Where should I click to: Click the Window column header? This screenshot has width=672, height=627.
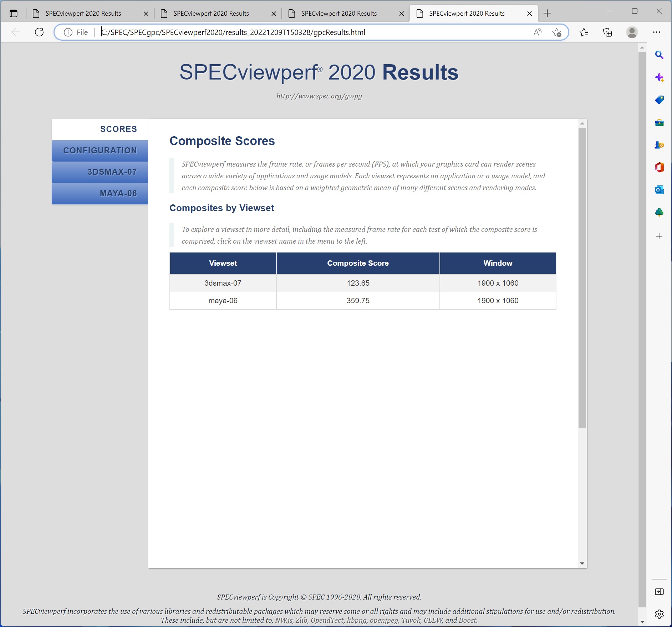(x=498, y=263)
